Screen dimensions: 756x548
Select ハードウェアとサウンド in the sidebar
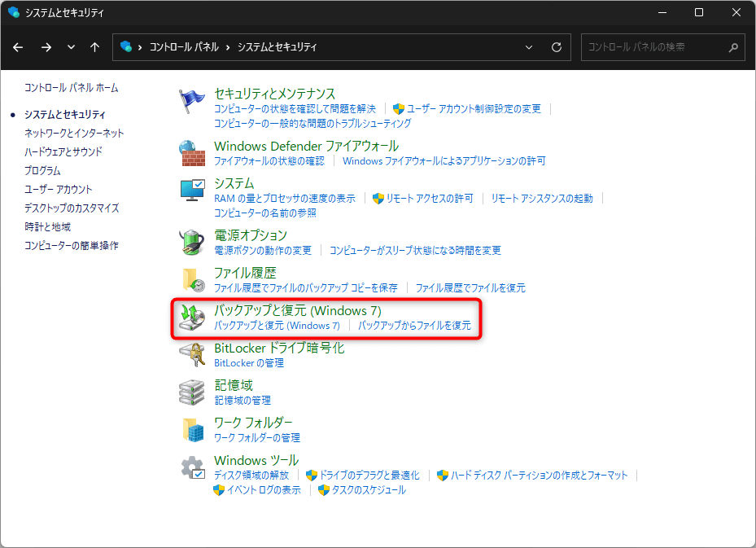(63, 151)
